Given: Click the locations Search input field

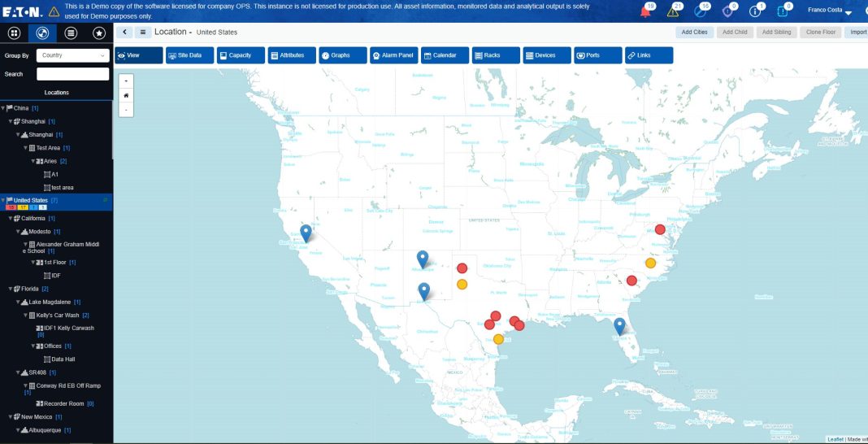Looking at the screenshot, I should tap(72, 74).
